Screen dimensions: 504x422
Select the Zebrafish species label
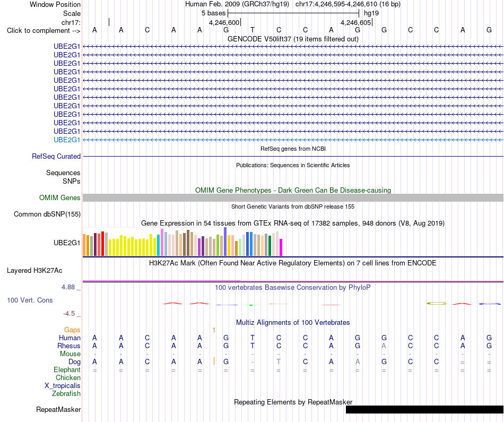66,394
